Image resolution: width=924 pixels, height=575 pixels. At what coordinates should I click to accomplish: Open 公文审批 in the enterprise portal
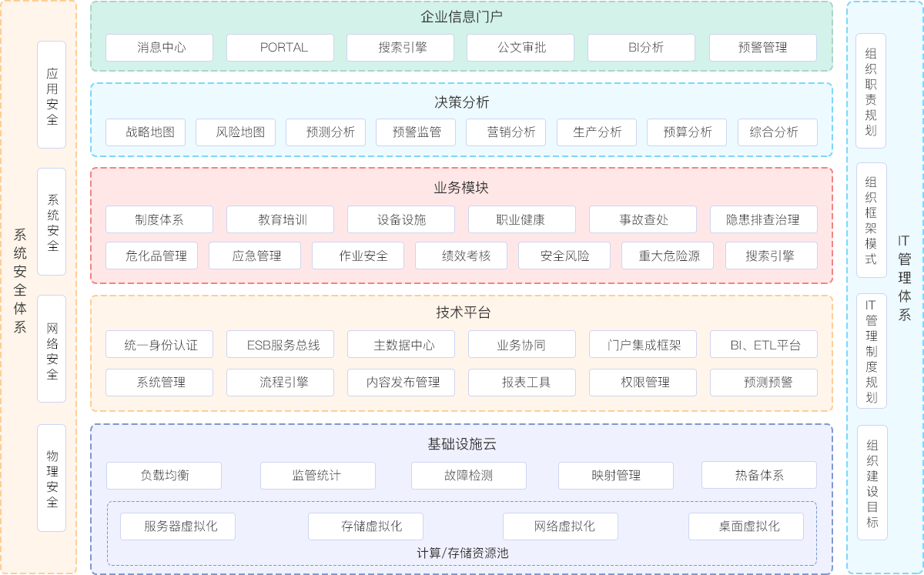pyautogui.click(x=521, y=48)
